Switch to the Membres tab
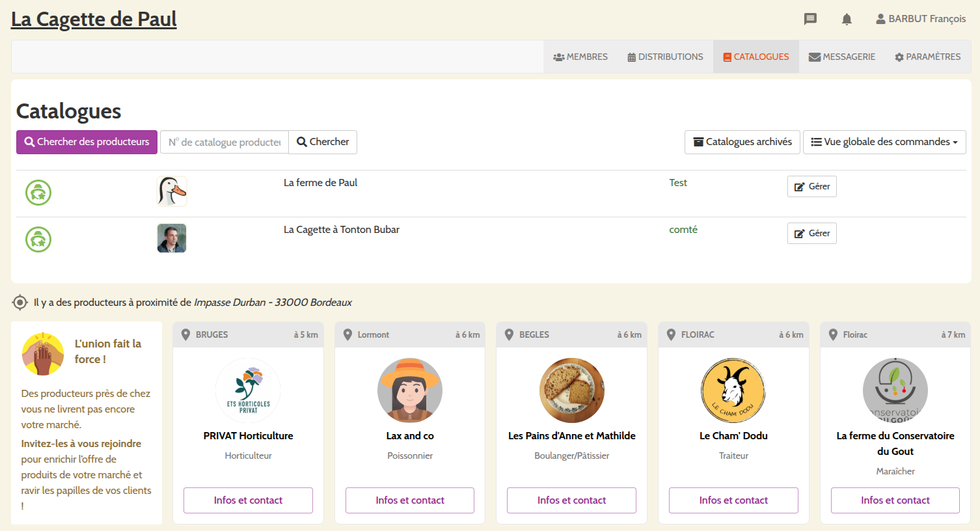The image size is (980, 531). coord(580,57)
